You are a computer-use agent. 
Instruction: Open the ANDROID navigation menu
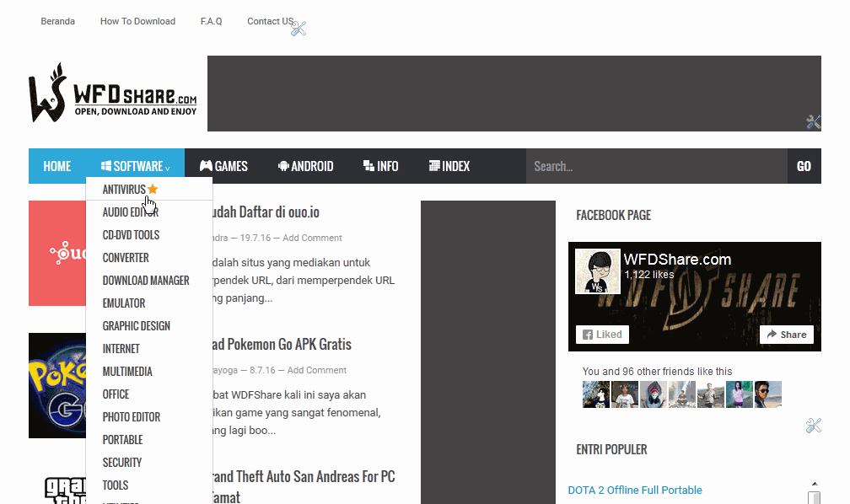click(306, 166)
